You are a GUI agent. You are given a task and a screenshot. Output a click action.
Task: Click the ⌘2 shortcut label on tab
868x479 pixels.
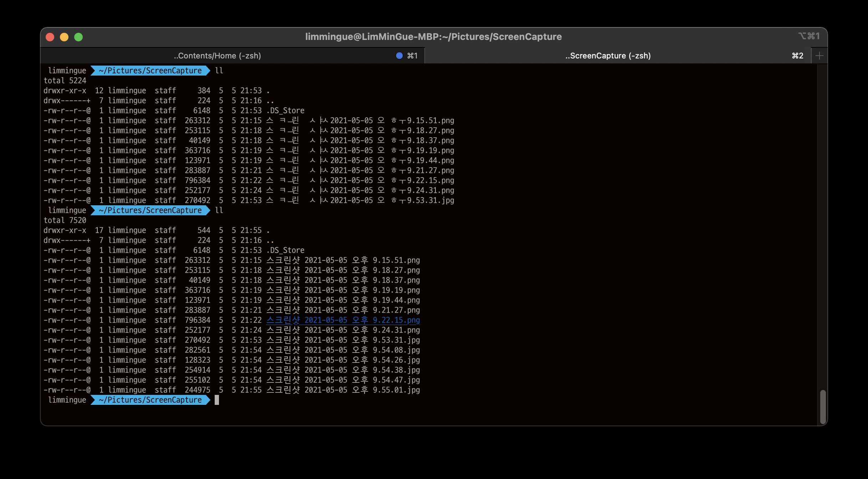[x=797, y=56]
